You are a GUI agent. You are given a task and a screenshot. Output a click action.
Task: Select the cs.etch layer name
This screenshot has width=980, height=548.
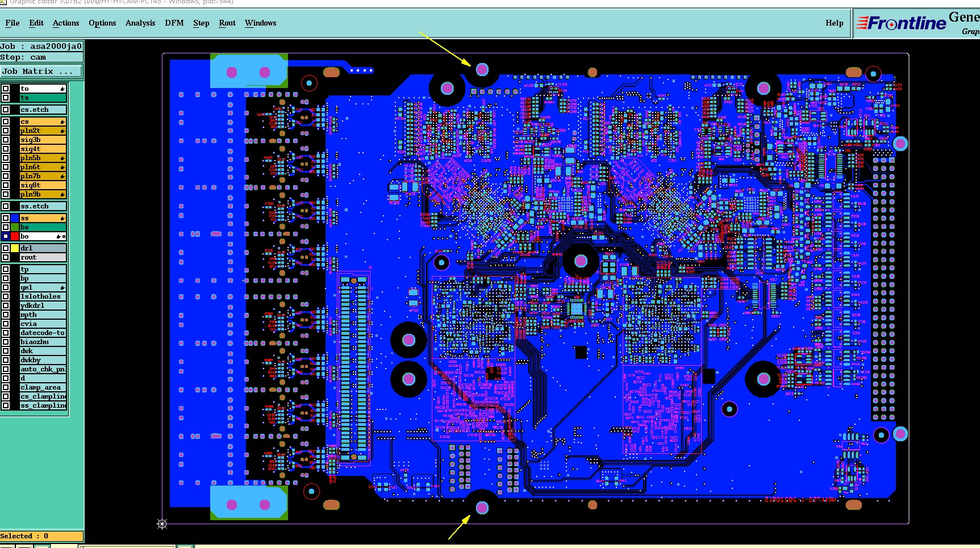pos(43,110)
